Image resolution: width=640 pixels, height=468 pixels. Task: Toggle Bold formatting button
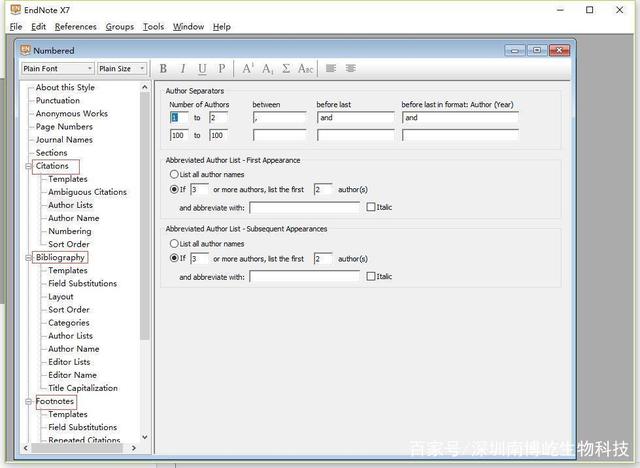163,69
